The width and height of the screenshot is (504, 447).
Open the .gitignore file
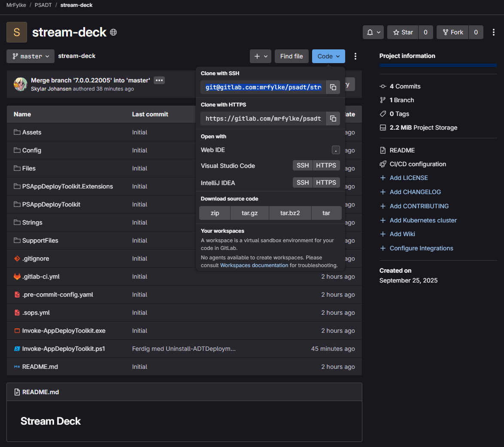click(36, 258)
